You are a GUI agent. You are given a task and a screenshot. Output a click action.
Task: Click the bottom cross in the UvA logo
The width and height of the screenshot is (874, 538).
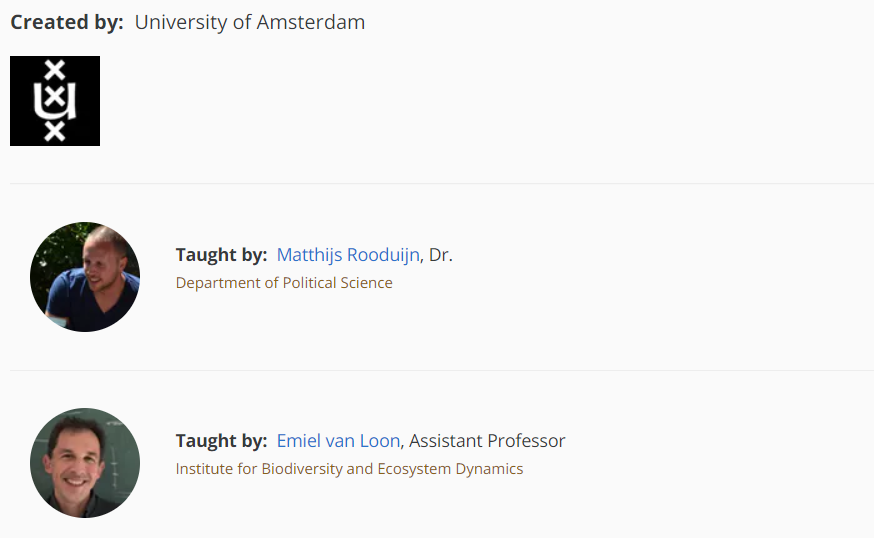pos(55,130)
